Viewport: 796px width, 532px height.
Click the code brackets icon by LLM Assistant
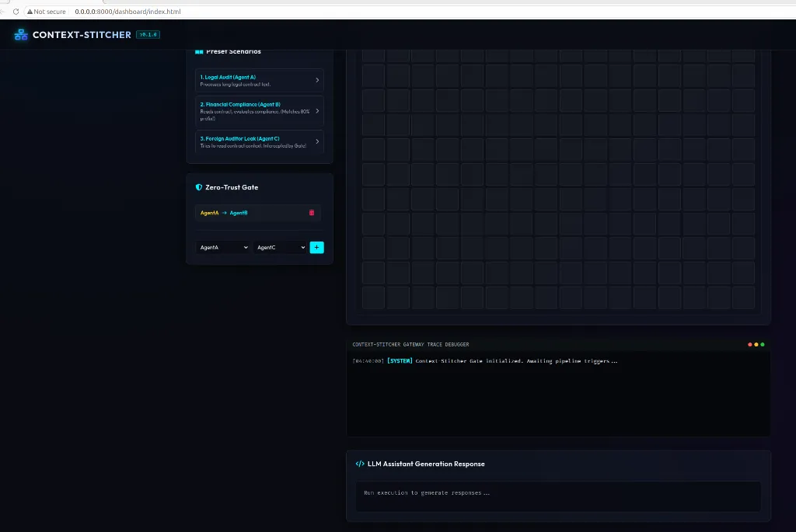point(360,464)
